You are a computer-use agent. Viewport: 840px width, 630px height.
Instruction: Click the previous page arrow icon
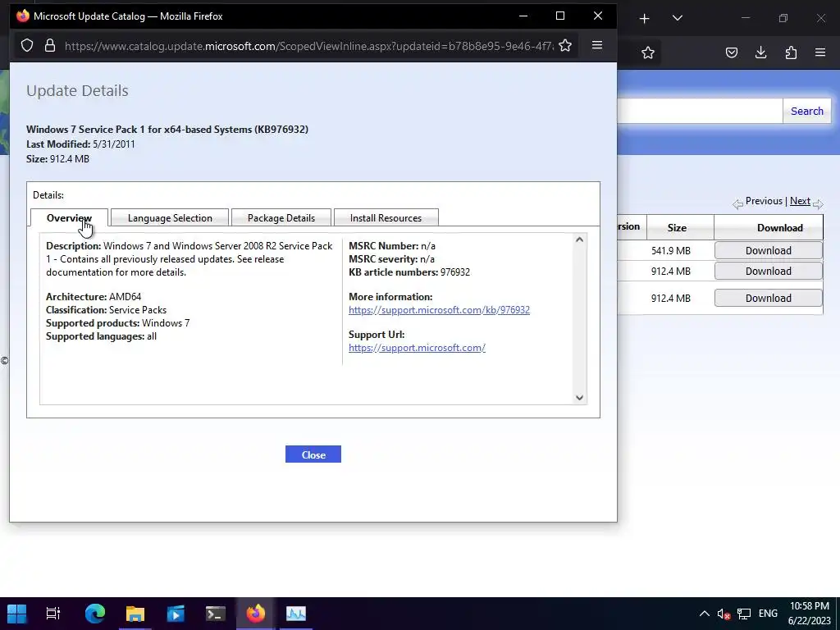point(737,203)
